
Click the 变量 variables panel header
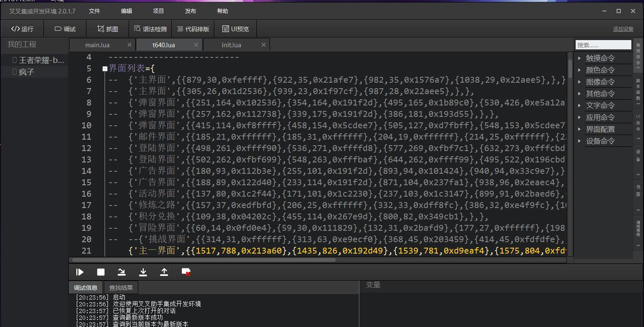(x=373, y=285)
